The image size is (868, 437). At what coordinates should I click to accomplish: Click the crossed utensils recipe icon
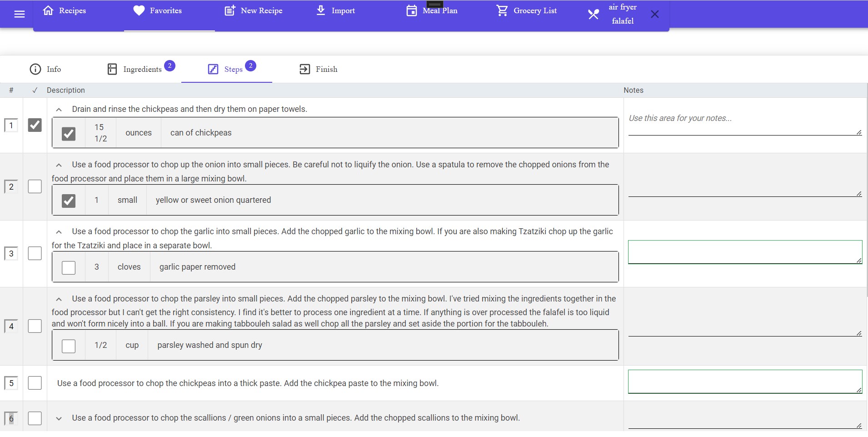pos(594,14)
